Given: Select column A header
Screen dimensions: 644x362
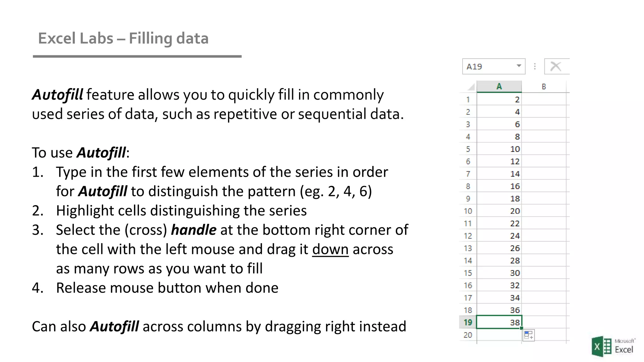Looking at the screenshot, I should click(x=499, y=86).
